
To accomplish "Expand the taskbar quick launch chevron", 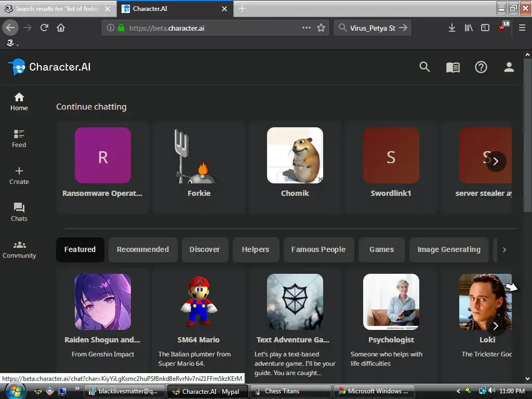I will [77, 389].
